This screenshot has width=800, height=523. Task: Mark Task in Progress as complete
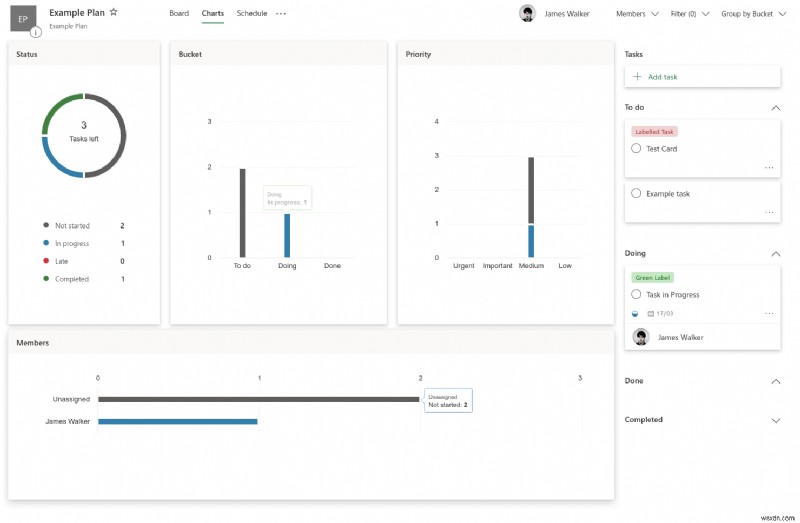click(x=636, y=294)
